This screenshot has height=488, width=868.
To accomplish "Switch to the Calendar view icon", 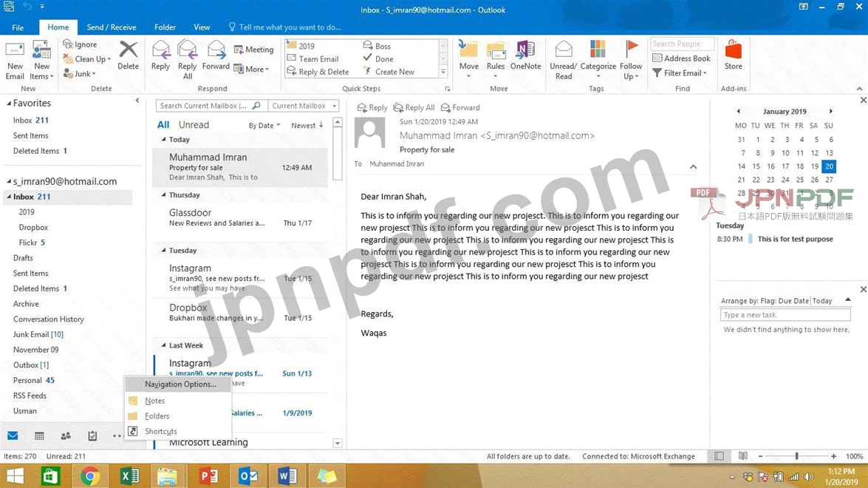I will coord(39,436).
